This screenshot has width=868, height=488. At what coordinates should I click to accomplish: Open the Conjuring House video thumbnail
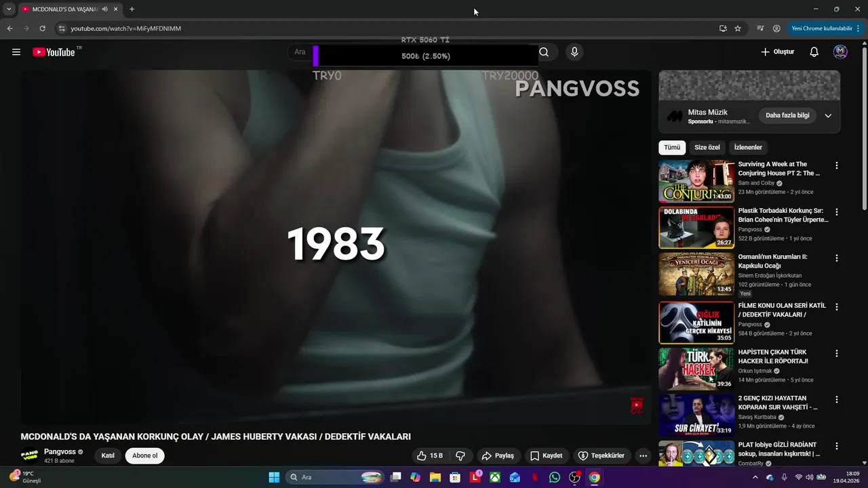696,181
